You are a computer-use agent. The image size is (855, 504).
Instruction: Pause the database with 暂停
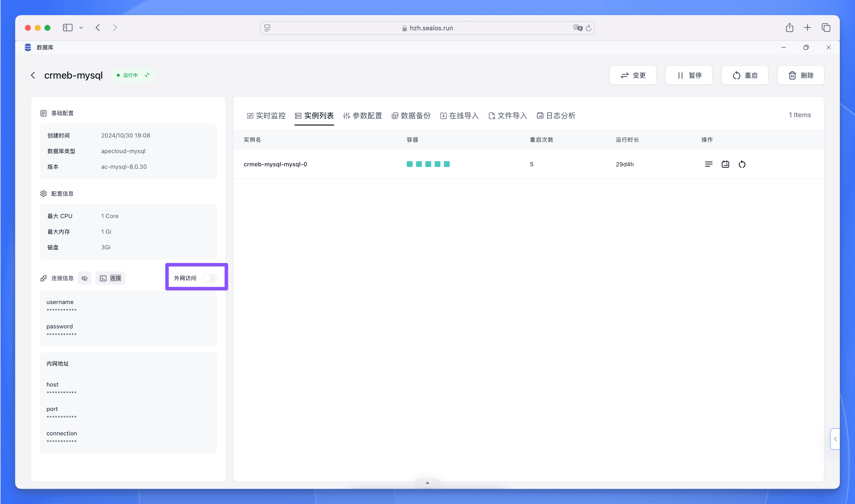[689, 75]
